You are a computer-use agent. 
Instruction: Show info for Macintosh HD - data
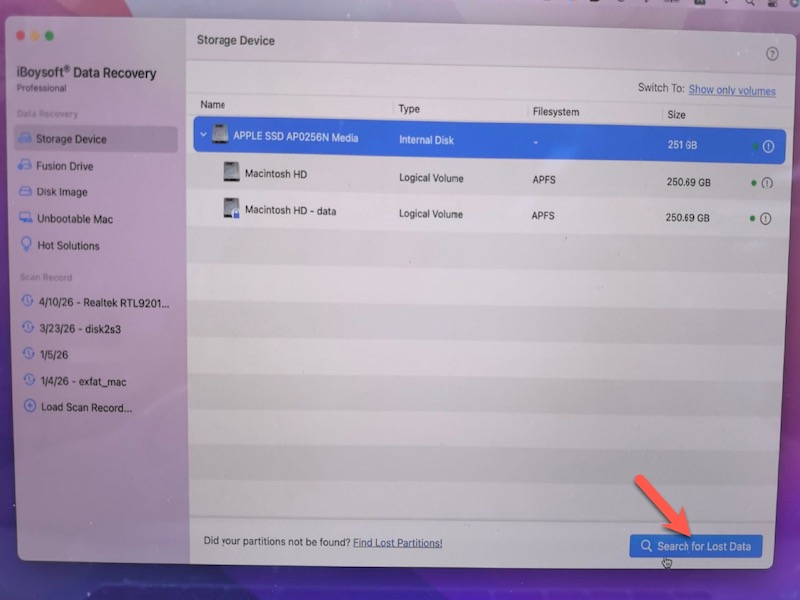[x=765, y=219]
